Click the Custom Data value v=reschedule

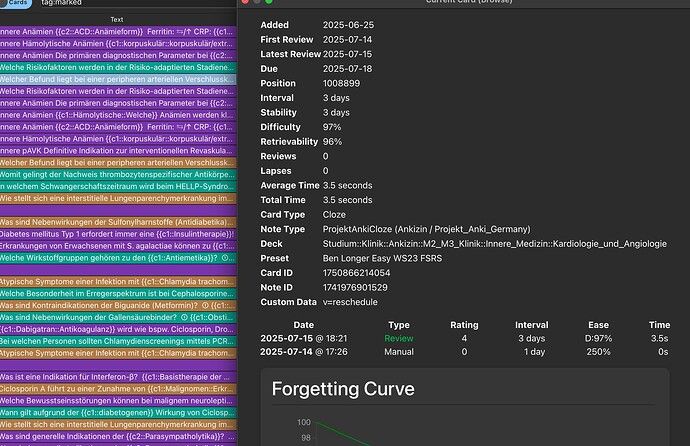pyautogui.click(x=350, y=302)
